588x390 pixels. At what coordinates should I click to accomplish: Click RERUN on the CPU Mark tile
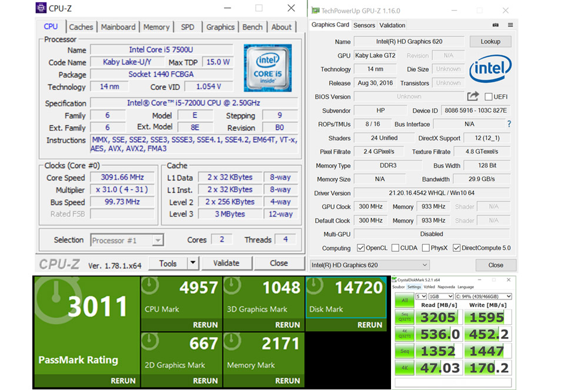pyautogui.click(x=205, y=325)
